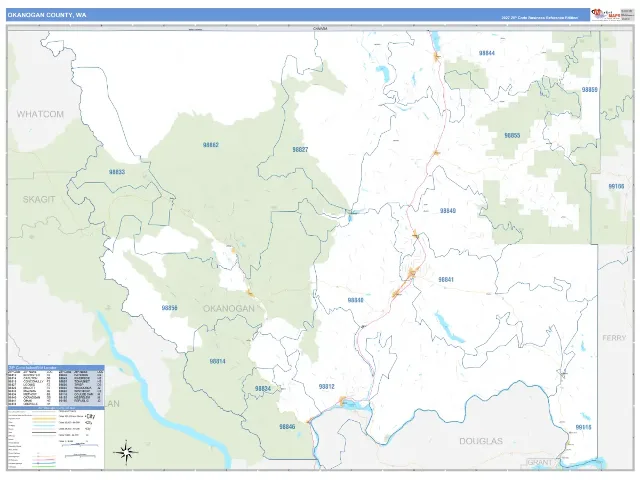Click the ZIP label west of Omak highway
Image resolution: width=640 pixels, height=480 pixels.
[x=355, y=300]
